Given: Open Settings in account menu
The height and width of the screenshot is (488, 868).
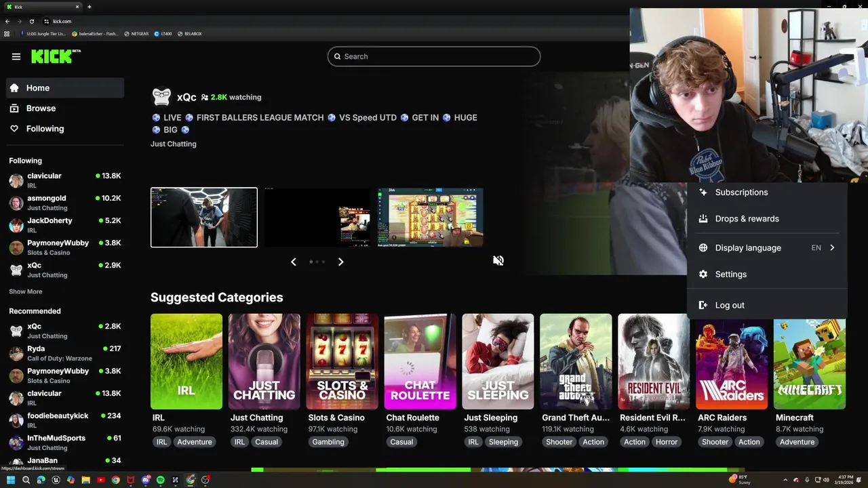Looking at the screenshot, I should 767,274.
